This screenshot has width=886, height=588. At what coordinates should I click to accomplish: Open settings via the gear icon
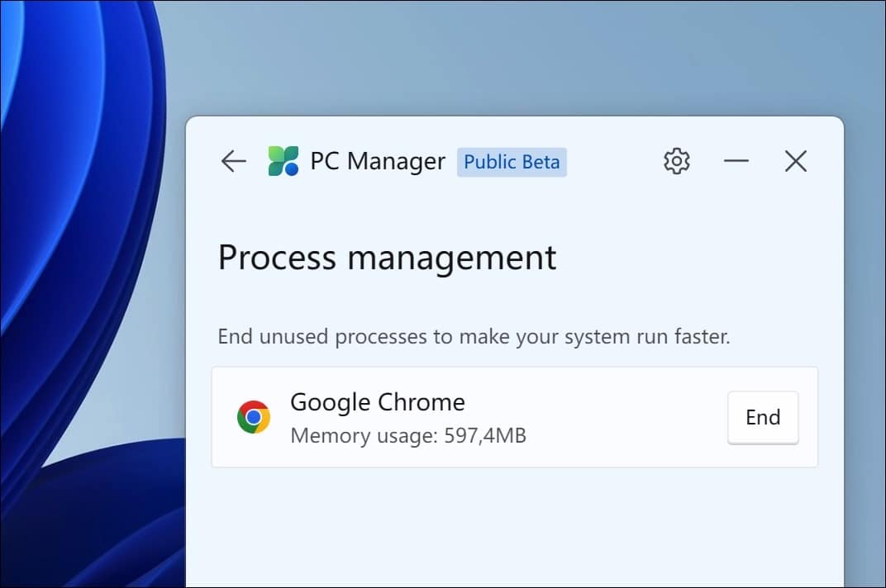point(676,161)
